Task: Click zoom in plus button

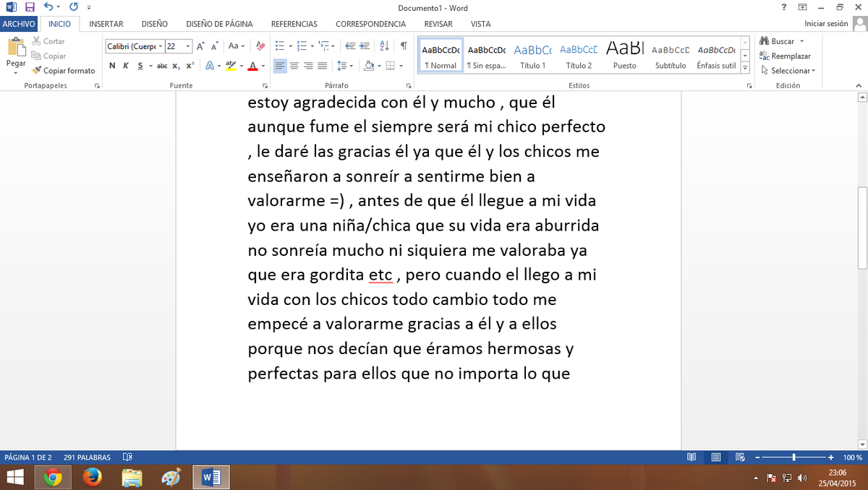Action: click(x=831, y=457)
